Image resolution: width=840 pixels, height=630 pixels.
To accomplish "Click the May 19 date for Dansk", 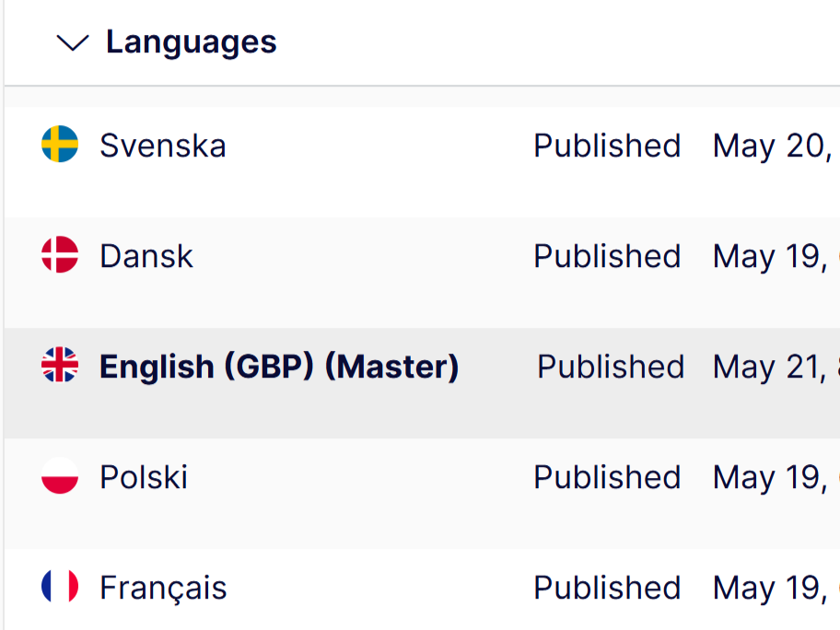I will tap(770, 257).
